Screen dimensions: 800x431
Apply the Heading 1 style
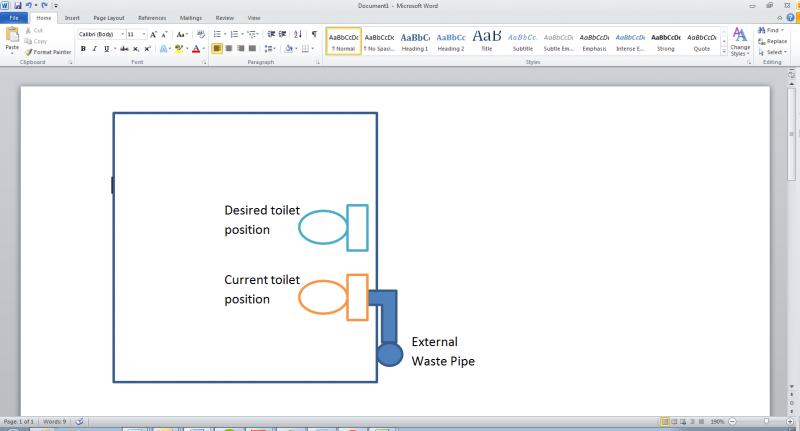[x=415, y=41]
